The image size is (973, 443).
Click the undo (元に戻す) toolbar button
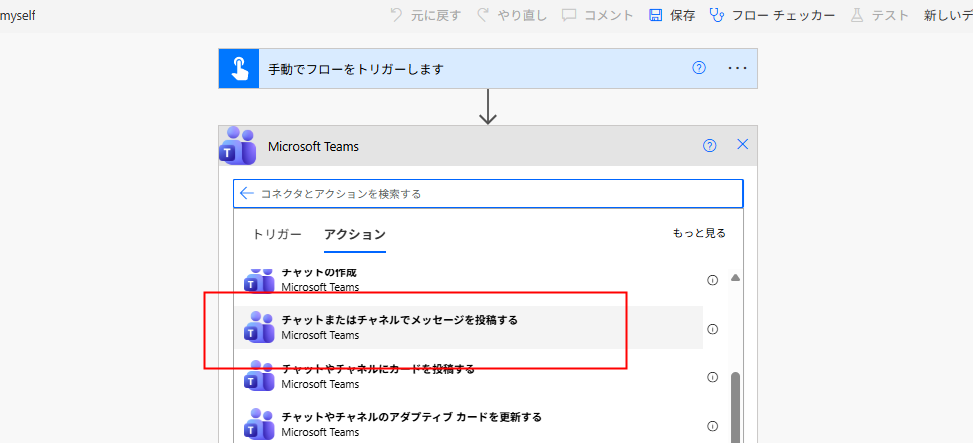tap(425, 16)
